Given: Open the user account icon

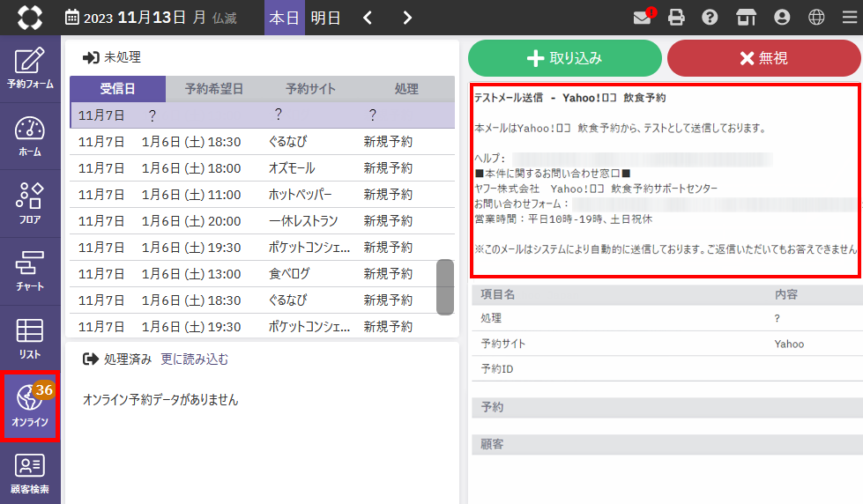Looking at the screenshot, I should (x=781, y=18).
